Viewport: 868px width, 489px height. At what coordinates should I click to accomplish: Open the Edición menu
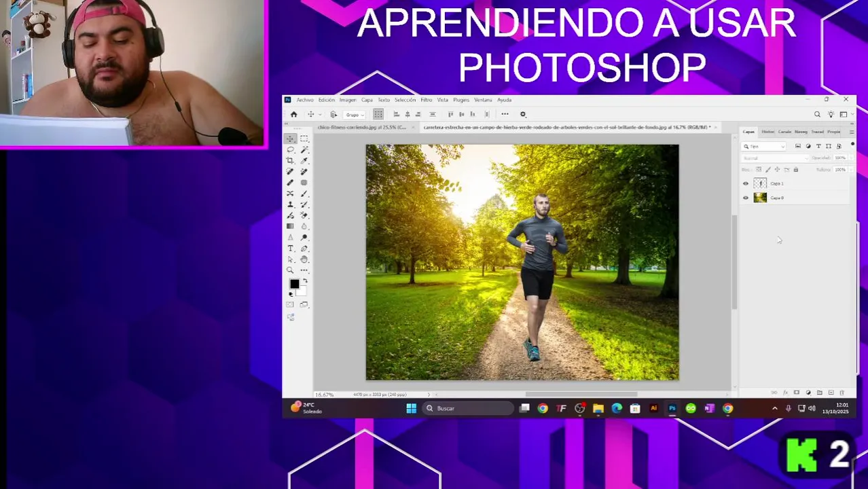pyautogui.click(x=327, y=100)
